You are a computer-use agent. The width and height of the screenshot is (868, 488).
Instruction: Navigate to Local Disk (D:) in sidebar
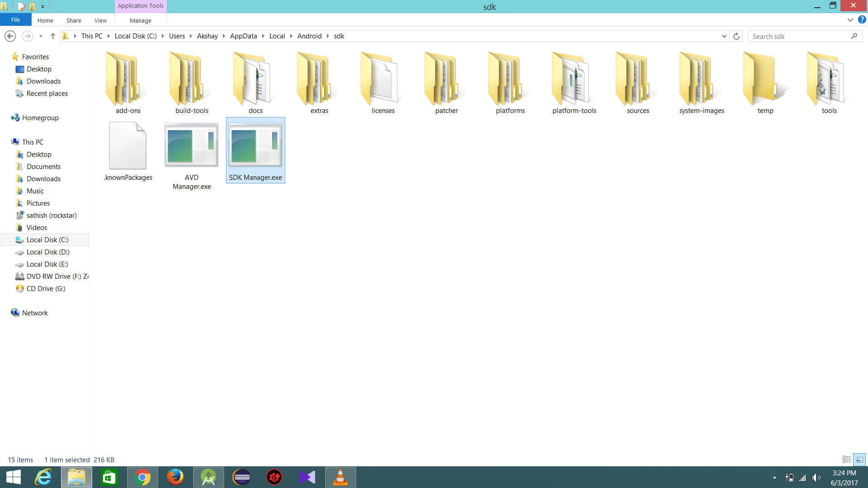(48, 252)
